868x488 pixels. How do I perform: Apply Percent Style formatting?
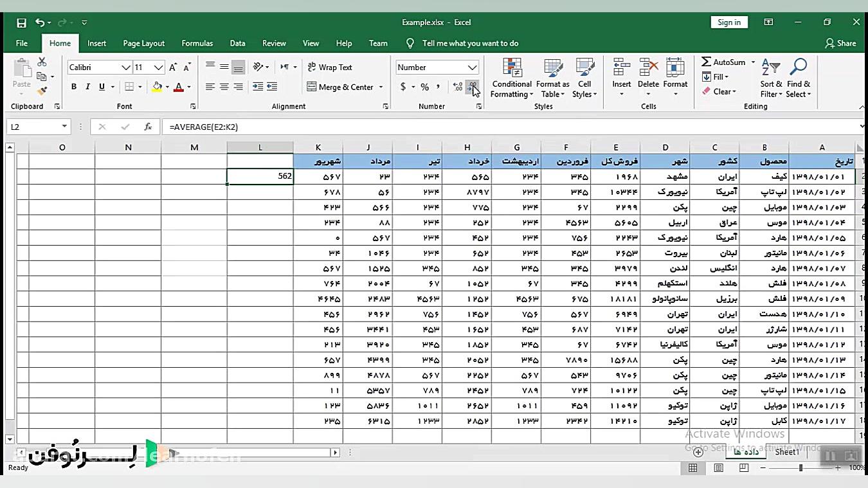click(424, 87)
